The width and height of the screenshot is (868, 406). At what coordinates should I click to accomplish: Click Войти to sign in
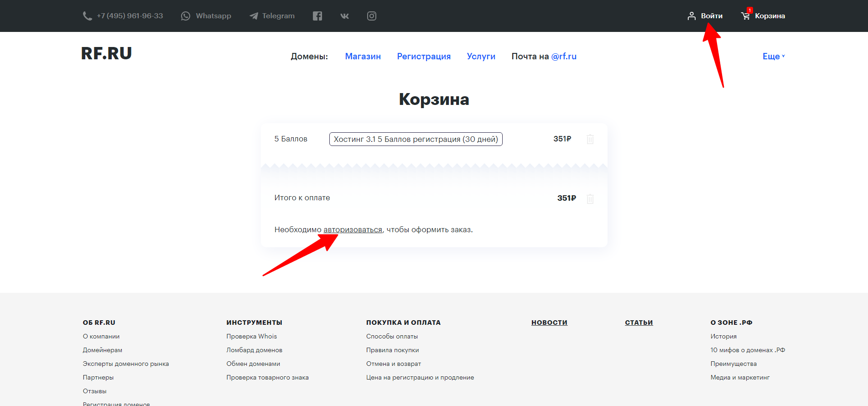(711, 16)
